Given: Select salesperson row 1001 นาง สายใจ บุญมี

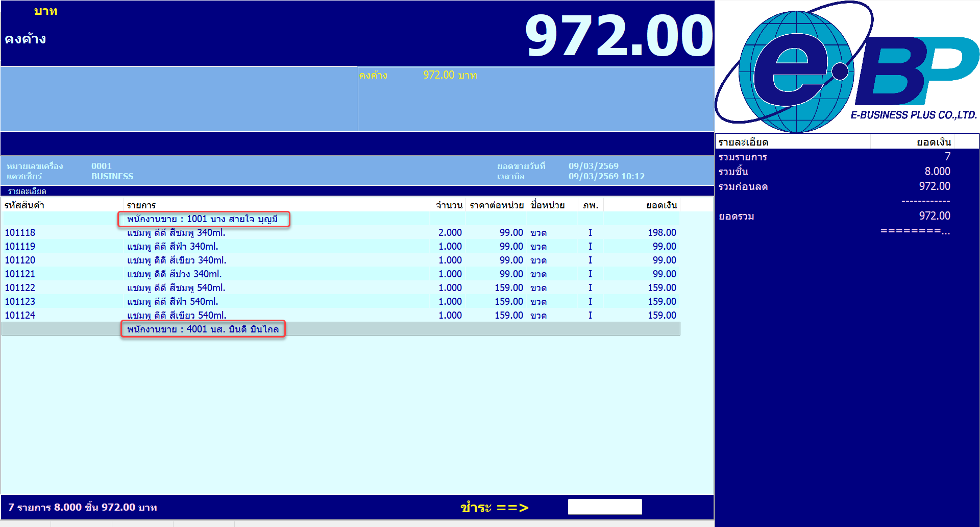Looking at the screenshot, I should 203,219.
